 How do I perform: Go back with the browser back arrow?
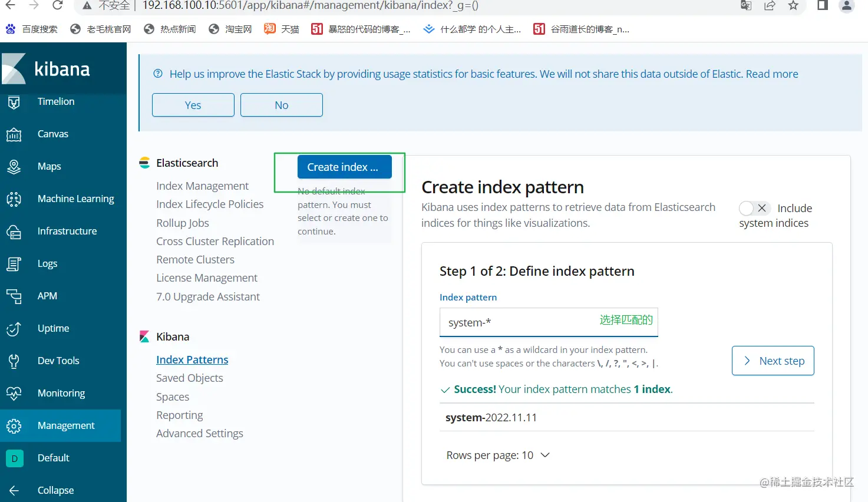click(x=11, y=5)
